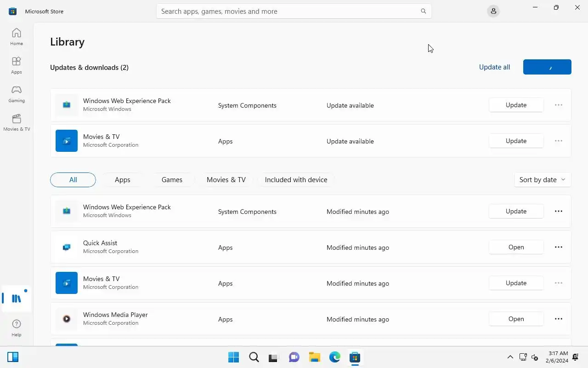Filter library by Apps
The image size is (588, 368).
point(123,179)
